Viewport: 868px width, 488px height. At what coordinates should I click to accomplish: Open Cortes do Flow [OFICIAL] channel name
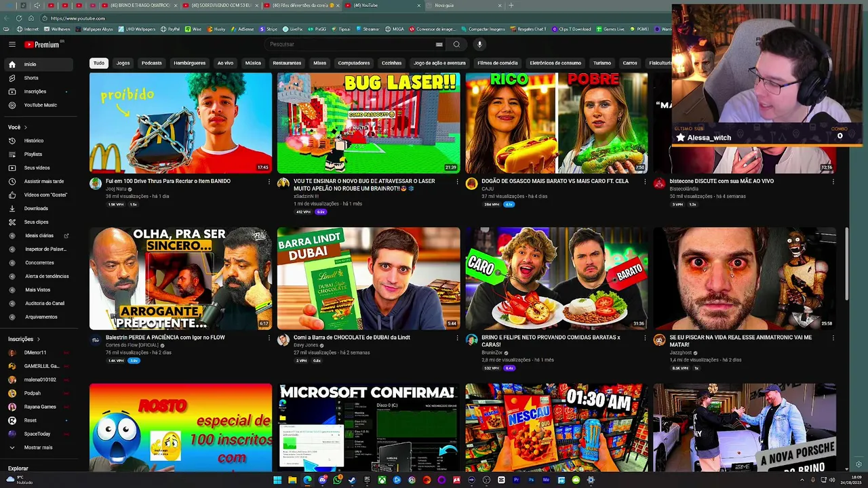pos(132,345)
